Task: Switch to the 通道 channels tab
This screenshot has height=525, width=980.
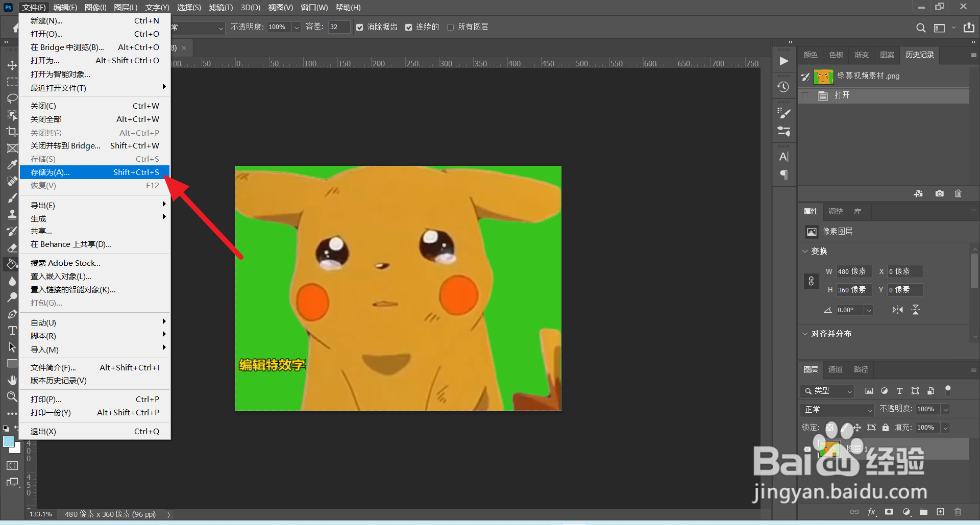Action: point(835,369)
